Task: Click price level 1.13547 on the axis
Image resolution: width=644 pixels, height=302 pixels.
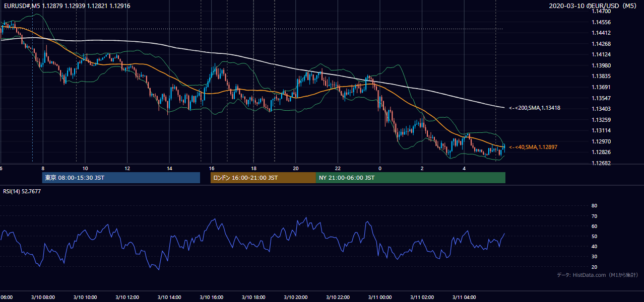Action: tap(601, 98)
